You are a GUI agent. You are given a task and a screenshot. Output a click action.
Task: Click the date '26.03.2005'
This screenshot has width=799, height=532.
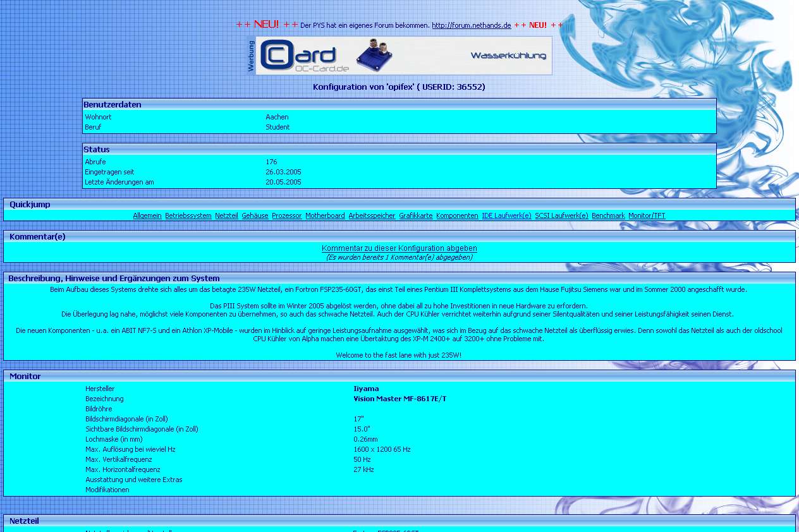click(283, 172)
